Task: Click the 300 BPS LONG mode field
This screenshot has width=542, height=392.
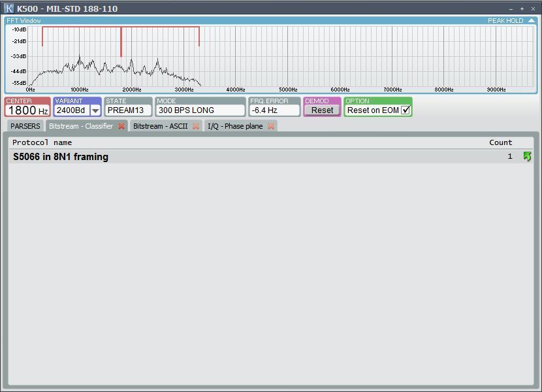Action: coord(200,110)
